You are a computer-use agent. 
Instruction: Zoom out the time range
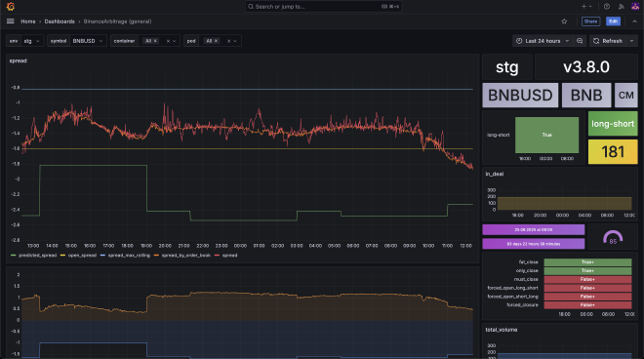(x=580, y=41)
